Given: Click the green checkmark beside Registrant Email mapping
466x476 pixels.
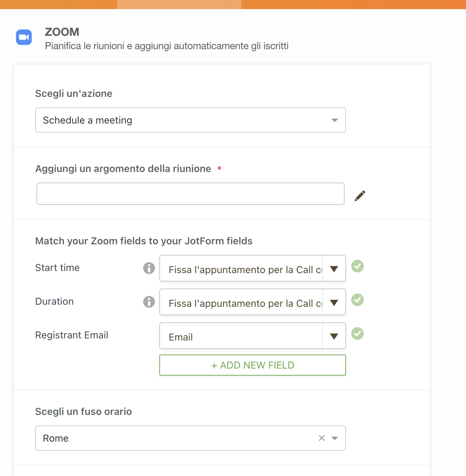Looking at the screenshot, I should click(x=358, y=333).
